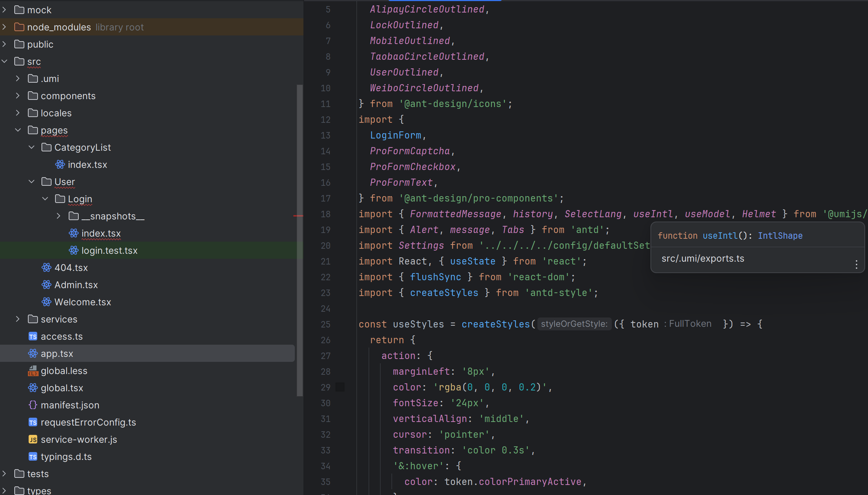Expand the components folder chevron
This screenshot has height=495, width=868.
coord(18,96)
